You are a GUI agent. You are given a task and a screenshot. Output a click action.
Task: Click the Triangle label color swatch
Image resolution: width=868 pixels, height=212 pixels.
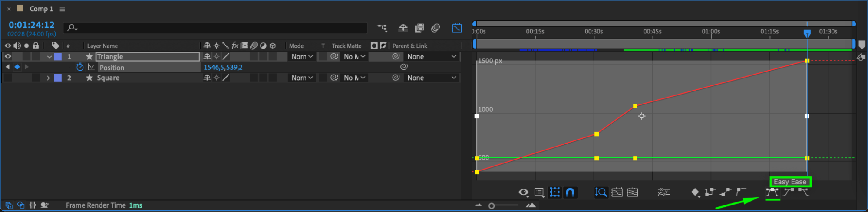(58, 56)
